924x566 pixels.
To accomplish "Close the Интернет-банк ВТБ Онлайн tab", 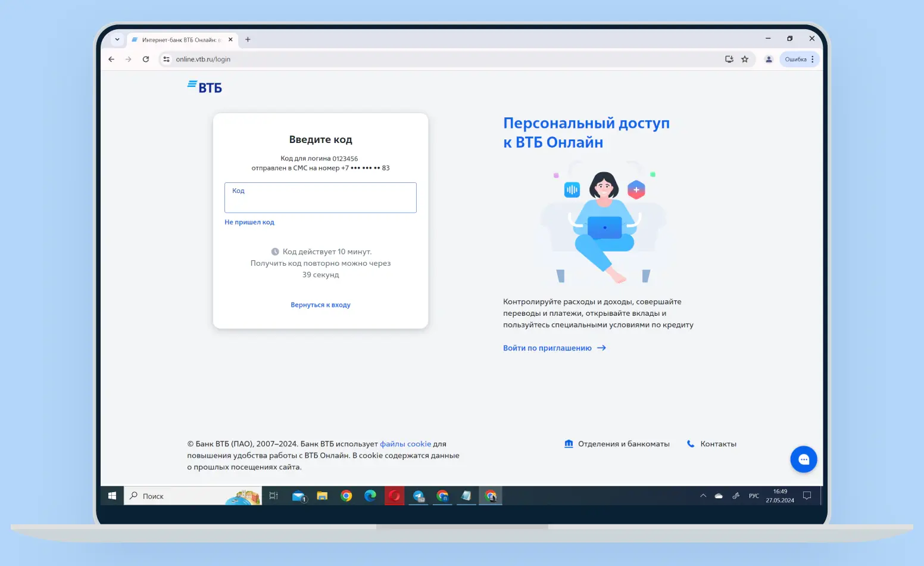I will tap(230, 39).
